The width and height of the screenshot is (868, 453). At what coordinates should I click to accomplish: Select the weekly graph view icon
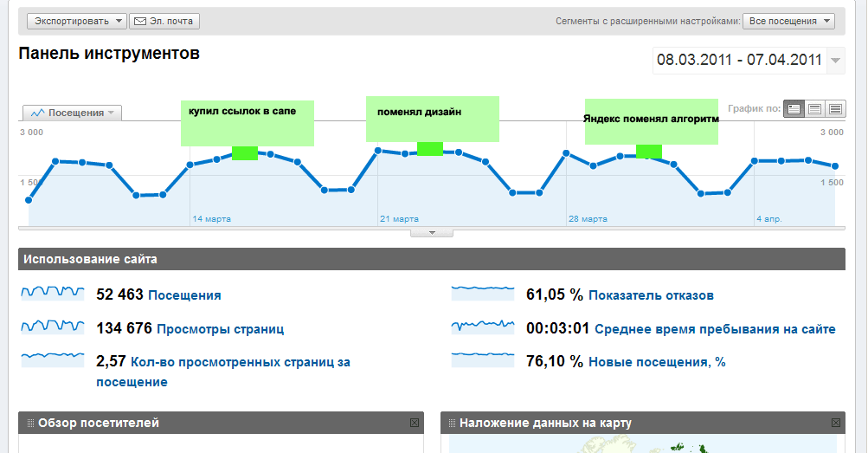pyautogui.click(x=814, y=109)
